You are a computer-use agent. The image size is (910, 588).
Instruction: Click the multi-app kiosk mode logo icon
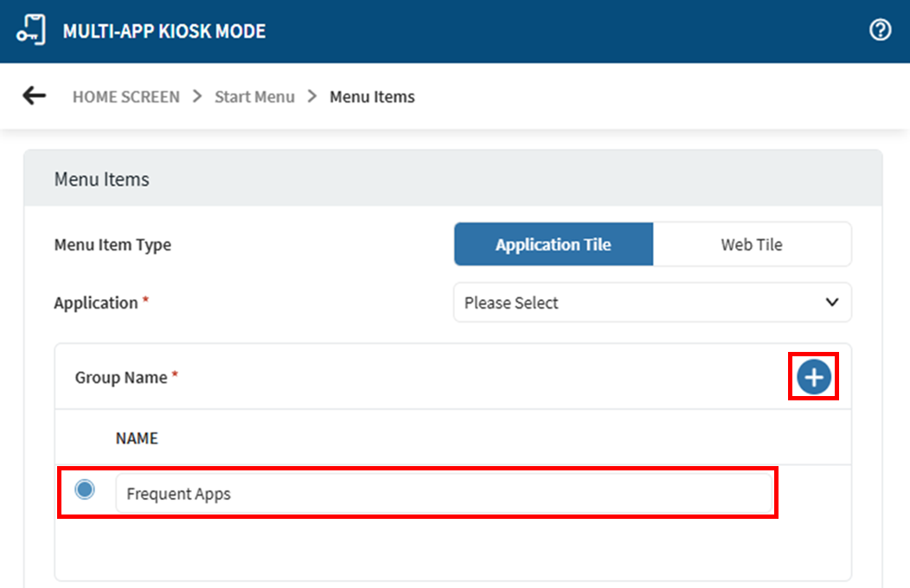coord(31,31)
